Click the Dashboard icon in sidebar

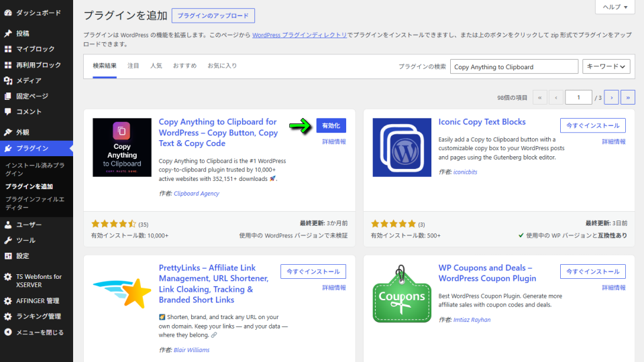pyautogui.click(x=8, y=13)
